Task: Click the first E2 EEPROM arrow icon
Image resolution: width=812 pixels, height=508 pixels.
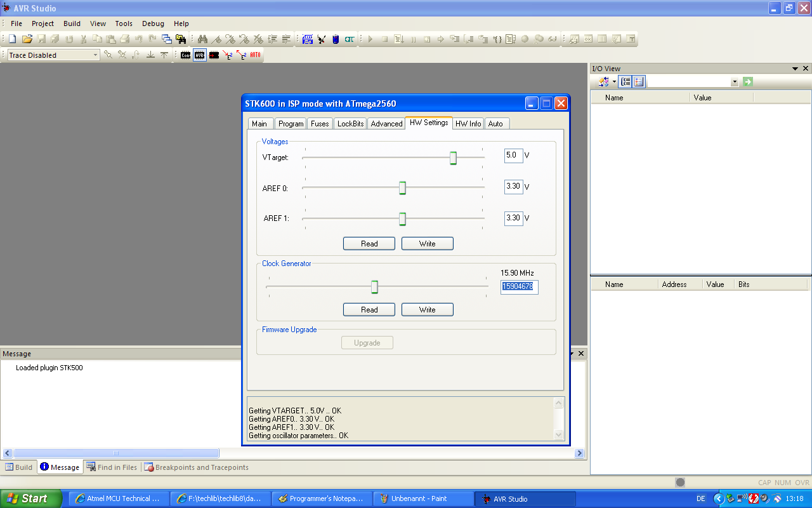Action: click(x=228, y=55)
